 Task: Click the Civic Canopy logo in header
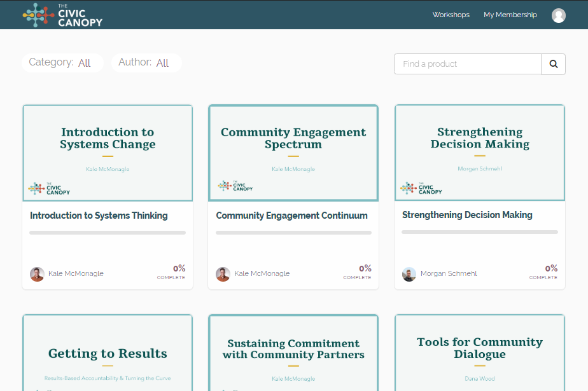coord(62,15)
